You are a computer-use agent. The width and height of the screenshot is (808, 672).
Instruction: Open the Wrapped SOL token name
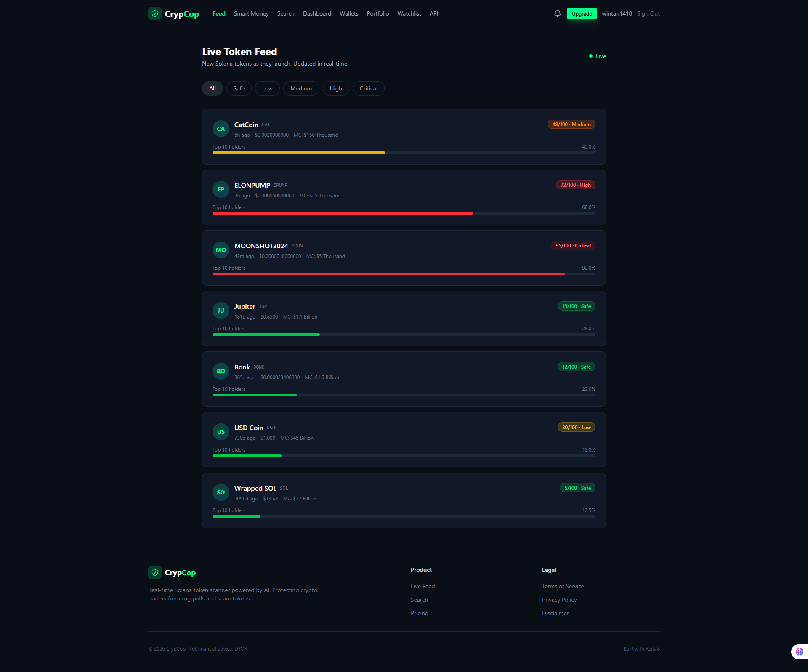click(255, 488)
